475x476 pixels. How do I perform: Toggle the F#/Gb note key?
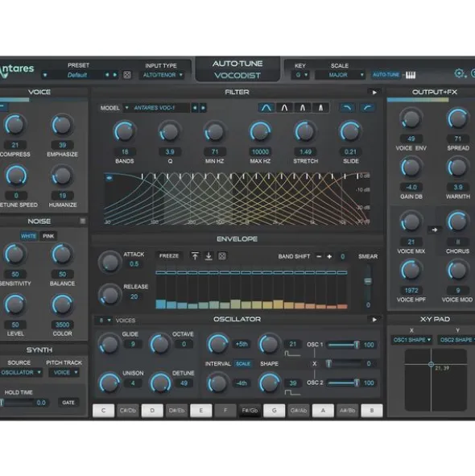coord(250,411)
